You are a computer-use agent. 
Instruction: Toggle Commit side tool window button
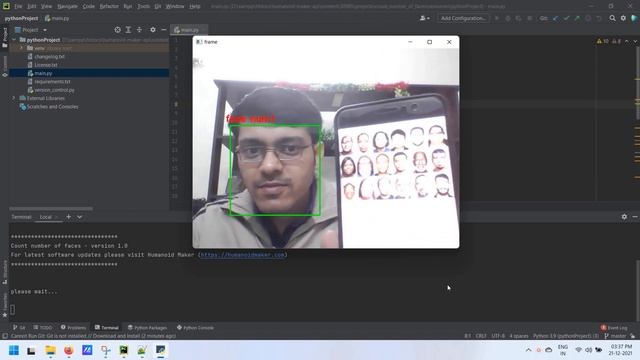4,66
